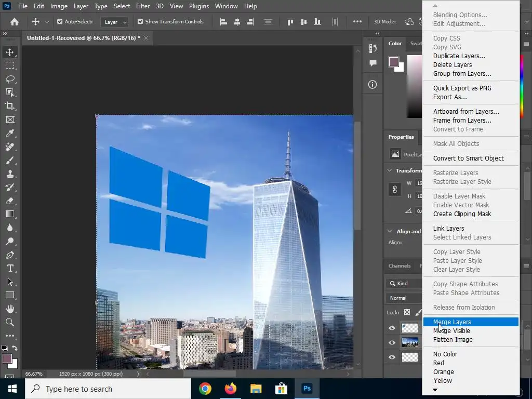Viewport: 532px width, 399px height.
Task: Open the History panel icon
Action: tap(373, 48)
